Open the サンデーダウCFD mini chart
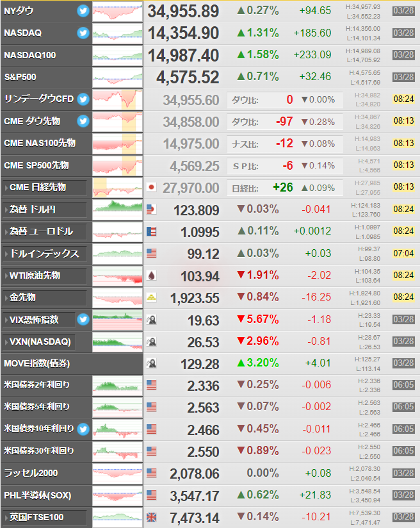Viewport: 420px width, 528px height. pos(117,100)
